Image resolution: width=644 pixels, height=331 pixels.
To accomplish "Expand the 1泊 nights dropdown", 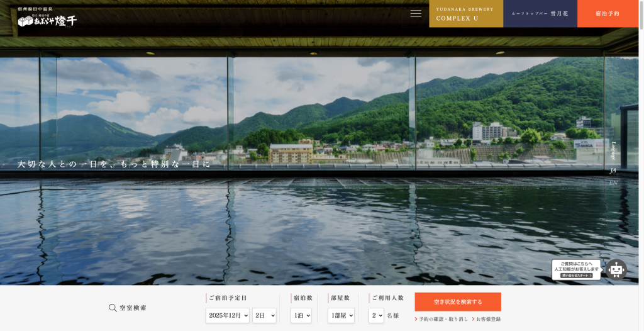I will click(301, 315).
